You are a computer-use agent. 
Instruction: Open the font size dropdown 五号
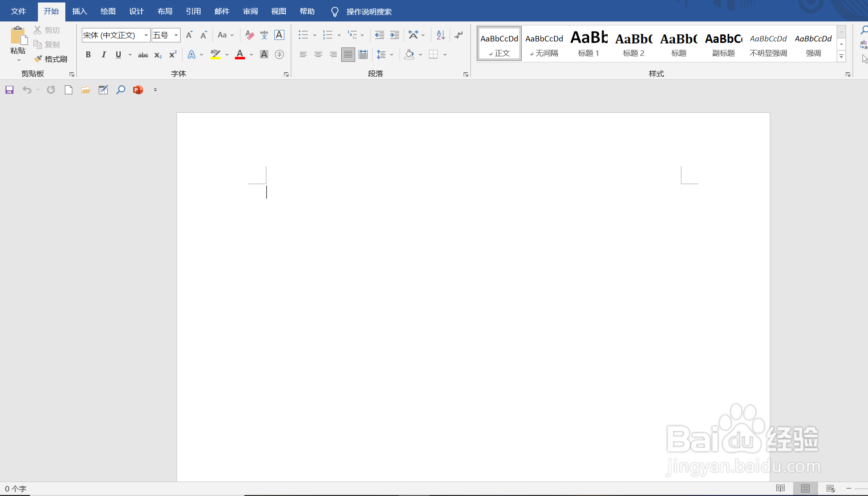coord(176,35)
